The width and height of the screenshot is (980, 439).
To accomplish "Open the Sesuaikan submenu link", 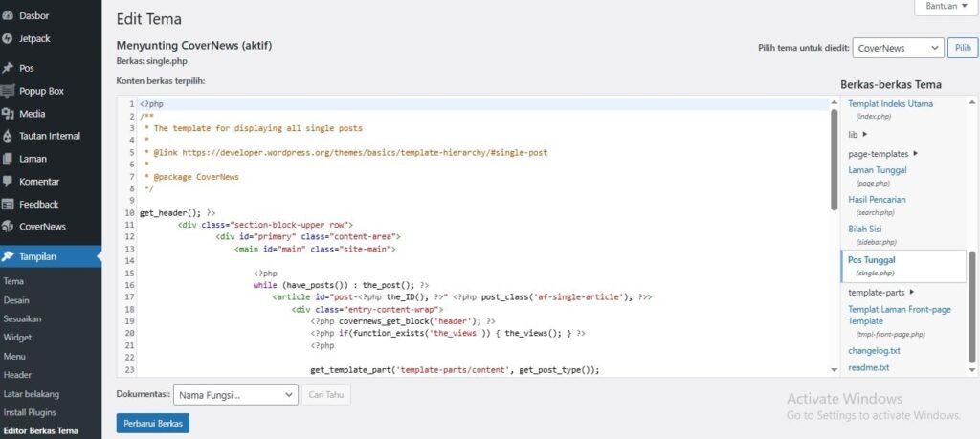I will tap(23, 319).
